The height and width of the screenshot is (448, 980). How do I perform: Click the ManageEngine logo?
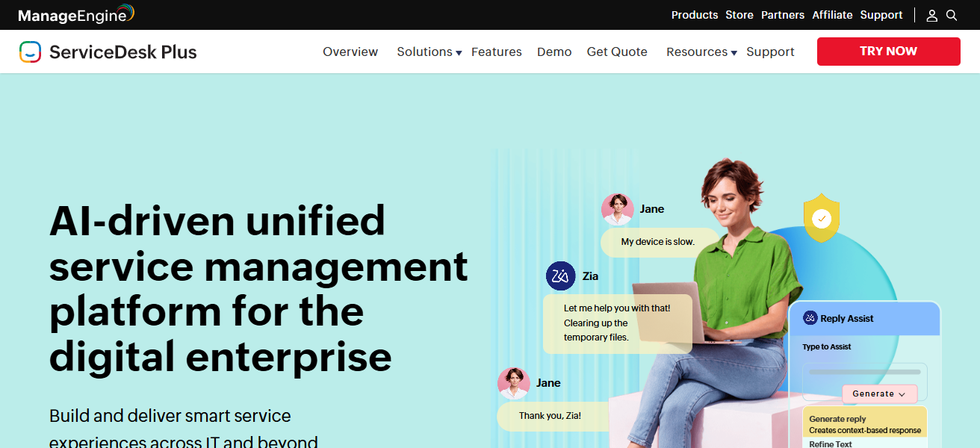coord(76,14)
